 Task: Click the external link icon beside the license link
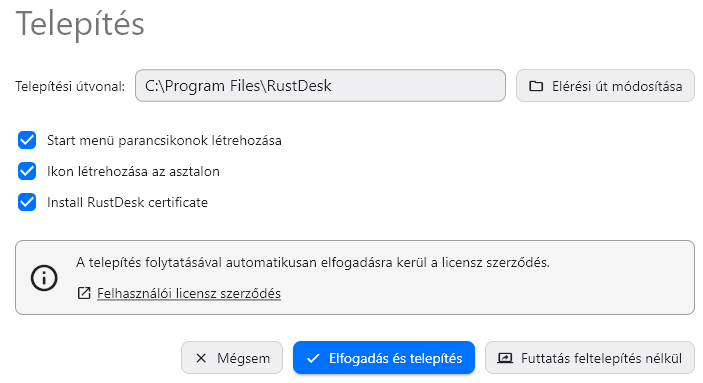[84, 293]
